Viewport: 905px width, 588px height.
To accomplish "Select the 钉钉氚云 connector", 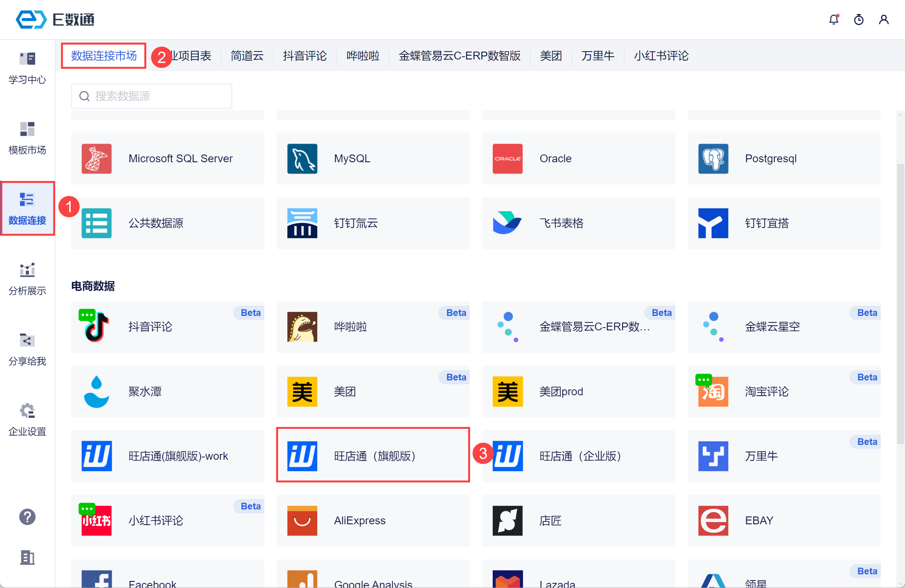I will tap(373, 223).
